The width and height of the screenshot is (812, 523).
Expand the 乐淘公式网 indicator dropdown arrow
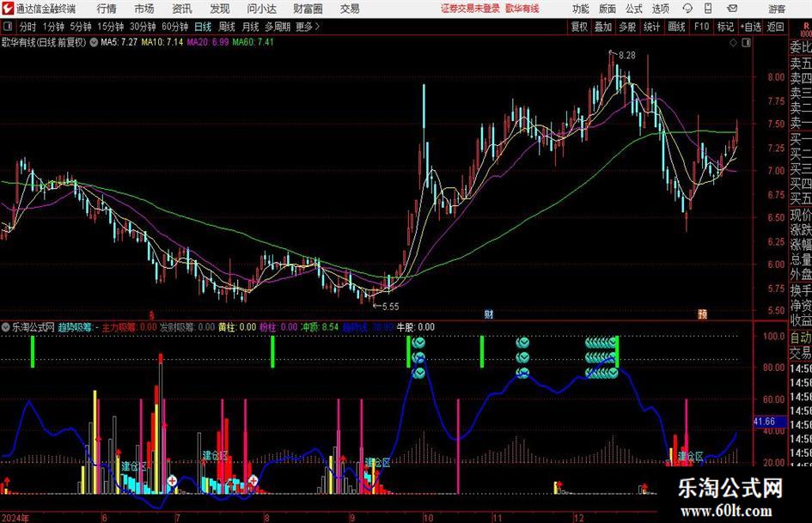click(x=5, y=327)
